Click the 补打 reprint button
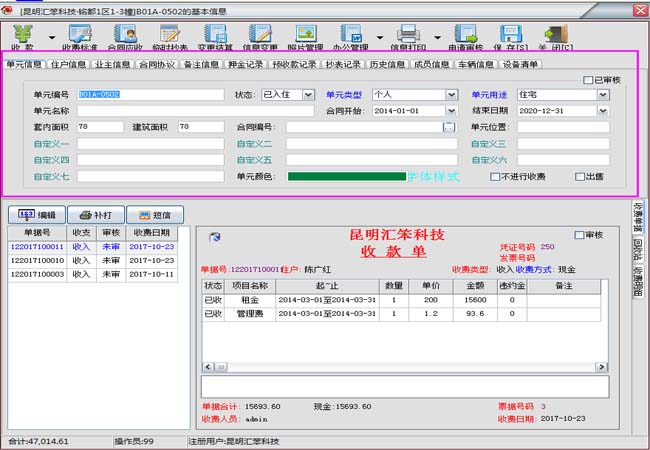 [96, 215]
